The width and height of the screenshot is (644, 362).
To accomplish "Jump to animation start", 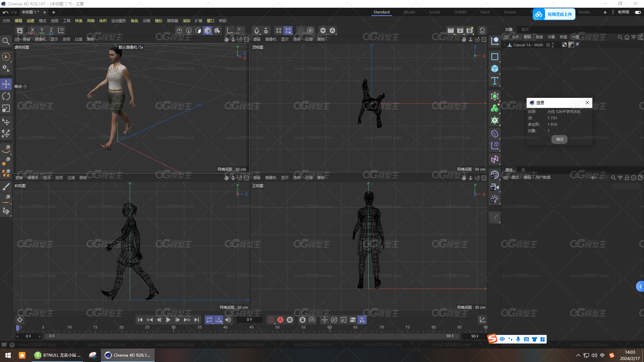I will click(140, 320).
